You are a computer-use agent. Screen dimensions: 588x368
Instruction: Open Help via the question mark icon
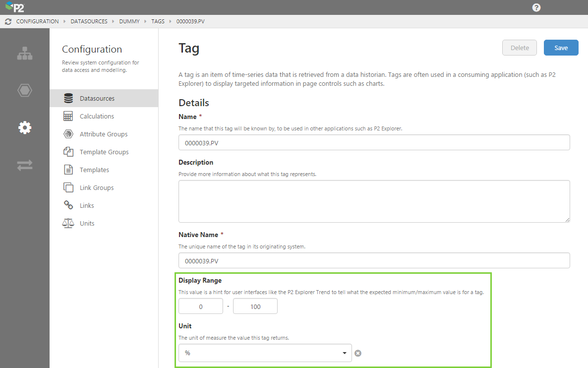[536, 7]
